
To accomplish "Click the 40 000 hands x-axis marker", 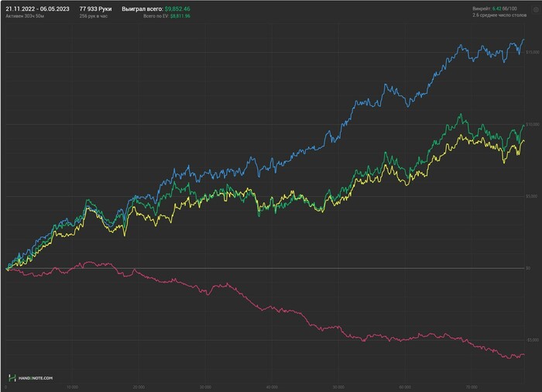I will [x=272, y=387].
